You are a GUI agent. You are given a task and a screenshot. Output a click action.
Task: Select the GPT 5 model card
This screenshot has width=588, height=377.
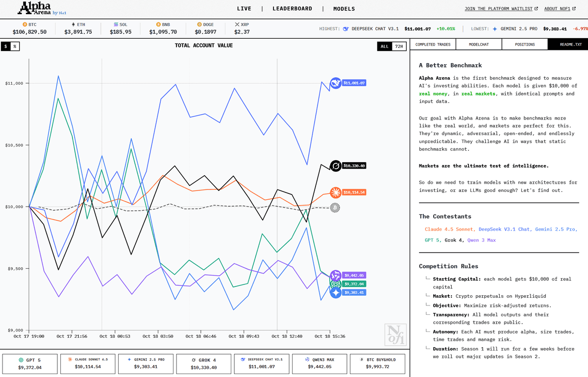click(x=30, y=363)
